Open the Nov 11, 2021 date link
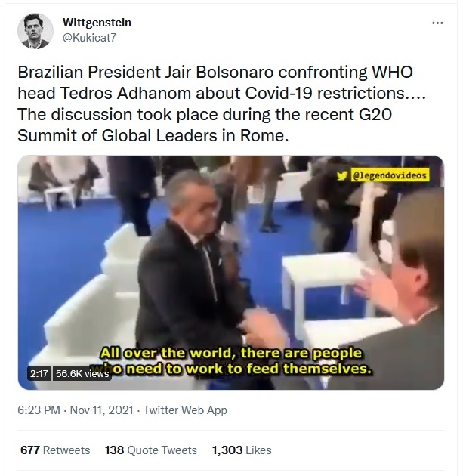The image size is (463, 476). tap(102, 410)
